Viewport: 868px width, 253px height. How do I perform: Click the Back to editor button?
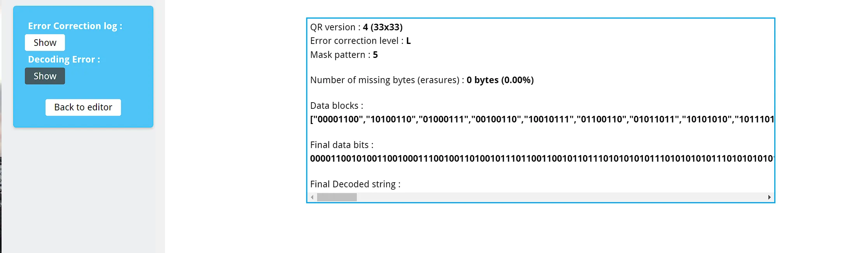[x=83, y=107]
